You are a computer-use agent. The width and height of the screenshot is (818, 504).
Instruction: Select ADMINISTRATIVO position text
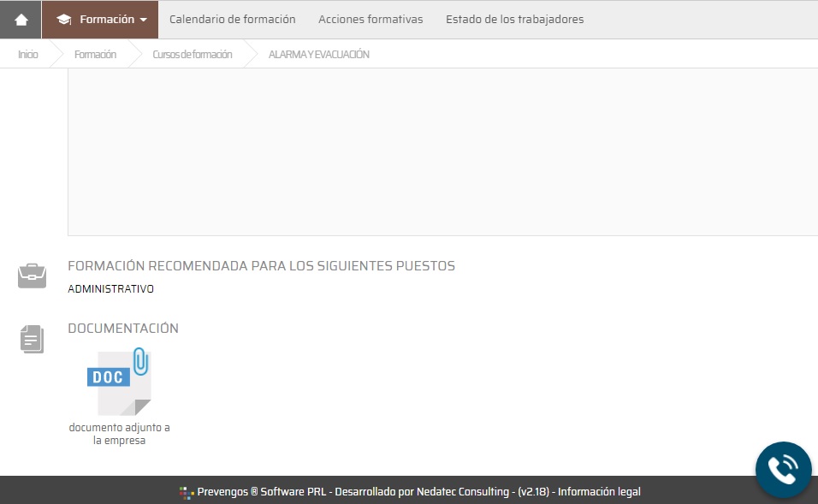pyautogui.click(x=110, y=289)
